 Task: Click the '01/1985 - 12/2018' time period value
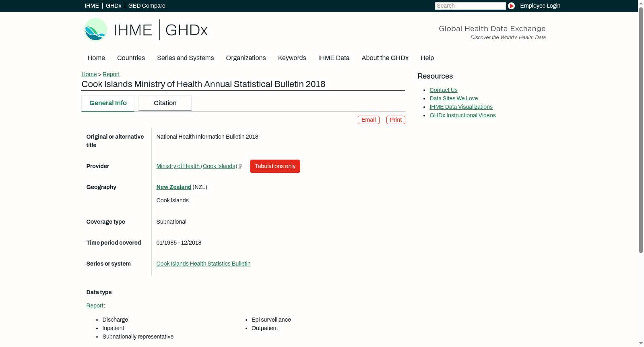[x=179, y=243]
